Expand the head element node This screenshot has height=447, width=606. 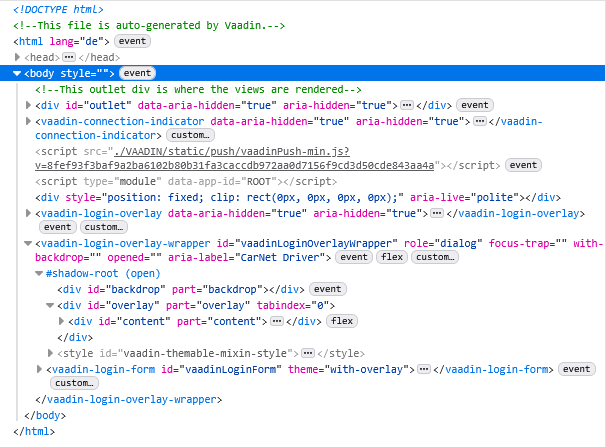[x=17, y=57]
